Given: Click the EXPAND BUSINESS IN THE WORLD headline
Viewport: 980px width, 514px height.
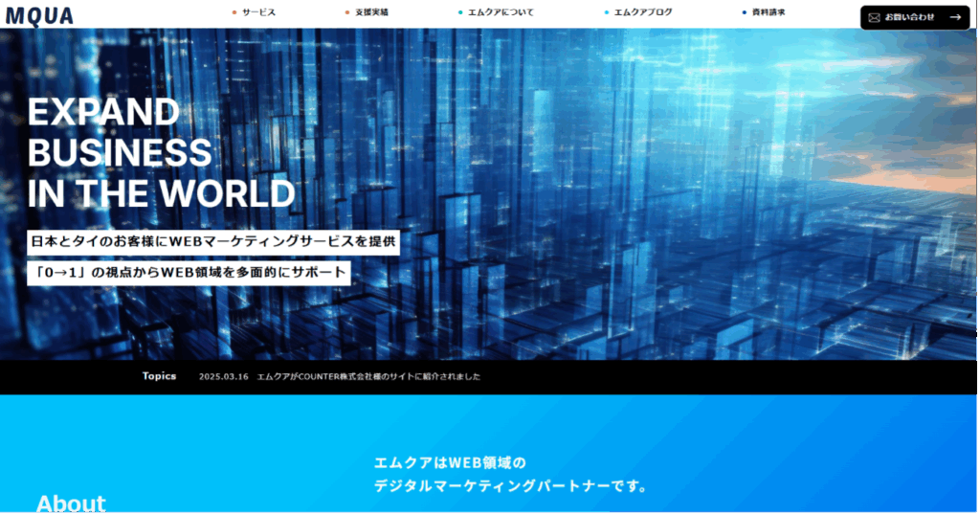Looking at the screenshot, I should [x=161, y=152].
